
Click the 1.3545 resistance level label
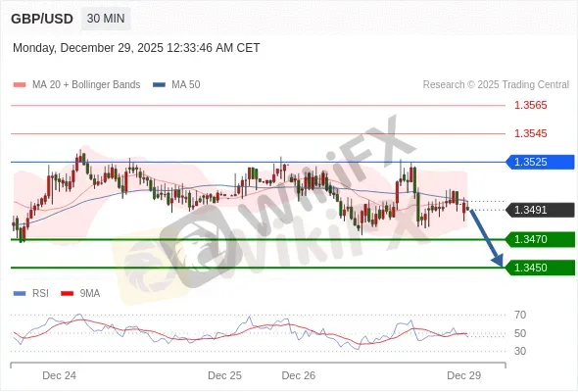[x=530, y=133]
